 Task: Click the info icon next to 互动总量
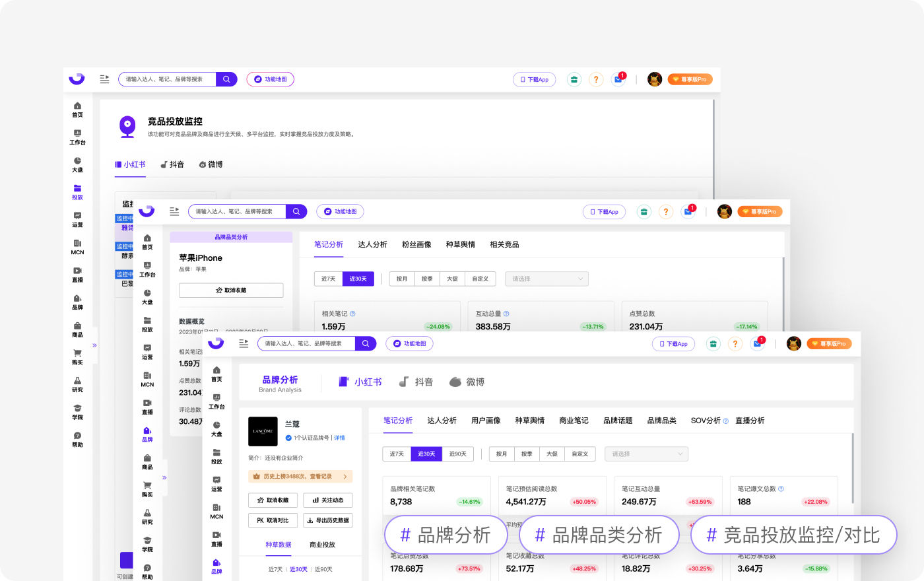coord(506,314)
